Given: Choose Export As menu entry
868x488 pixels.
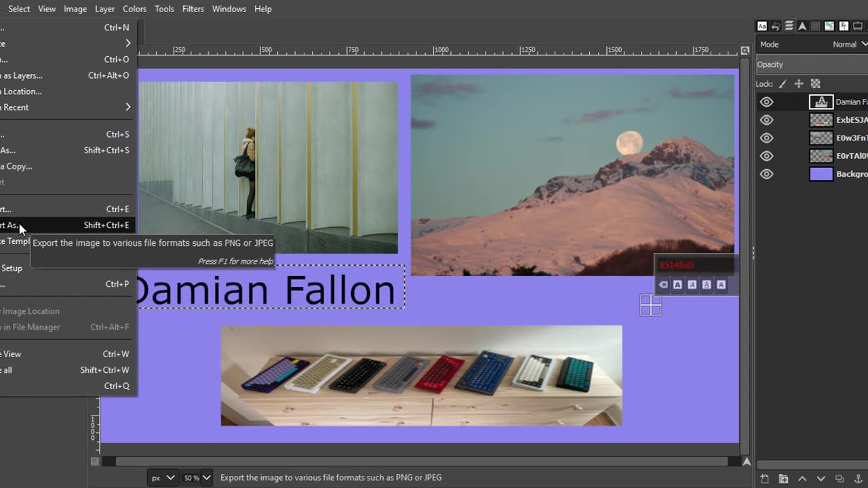Looking at the screenshot, I should click(x=68, y=225).
